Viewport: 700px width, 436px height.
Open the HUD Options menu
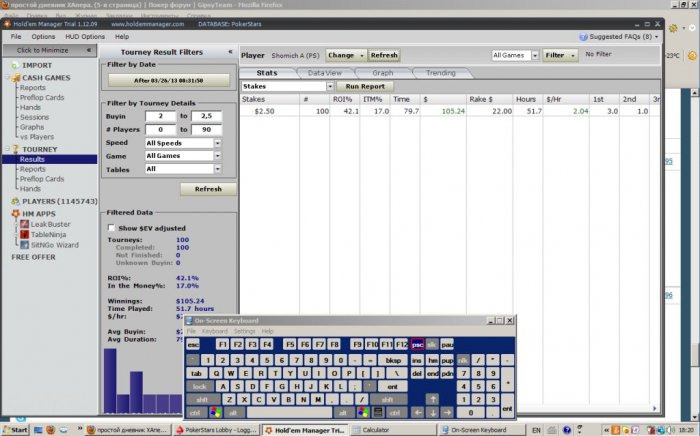(x=85, y=37)
